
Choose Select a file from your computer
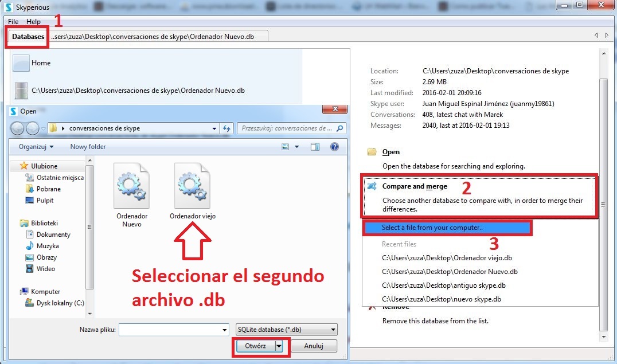(447, 228)
